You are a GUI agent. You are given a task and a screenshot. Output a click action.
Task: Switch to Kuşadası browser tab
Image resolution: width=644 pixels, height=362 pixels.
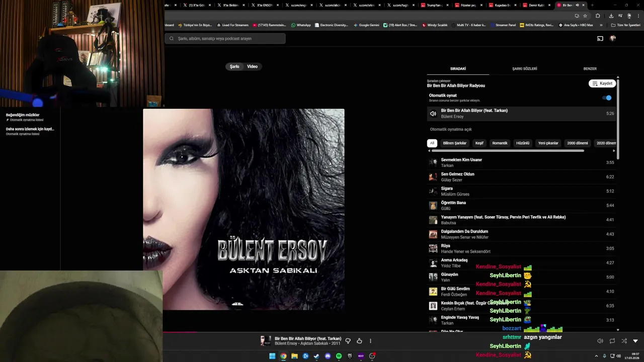[502, 5]
